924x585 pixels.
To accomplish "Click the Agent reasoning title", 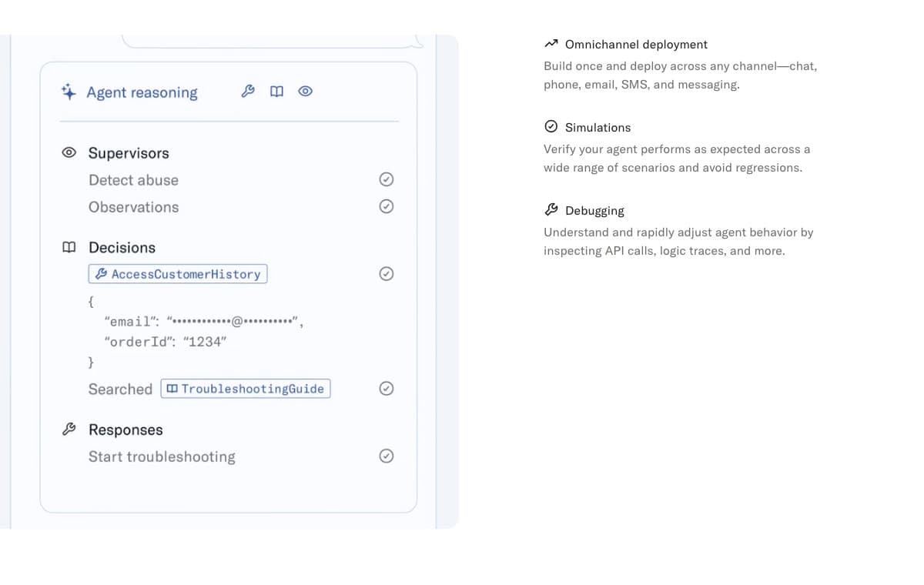I will [x=142, y=92].
